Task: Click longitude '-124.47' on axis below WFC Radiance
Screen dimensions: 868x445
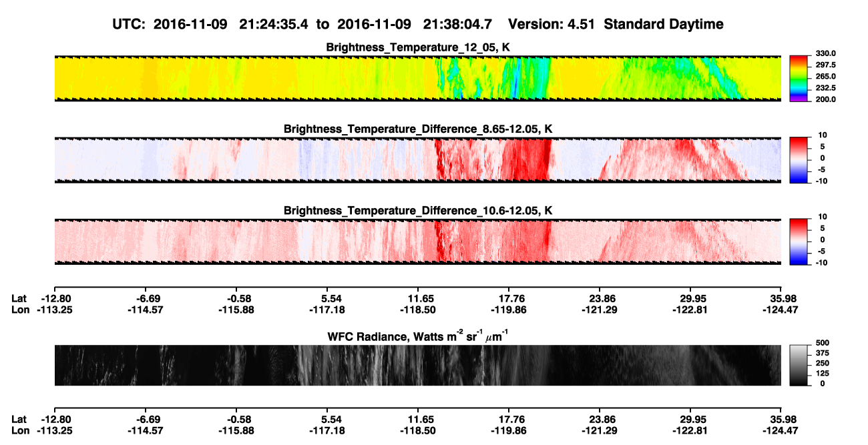Action: coord(781,430)
